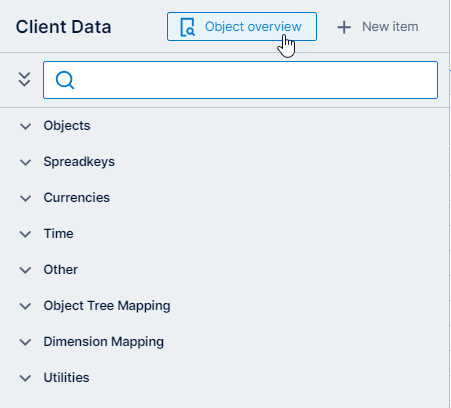
Task: Click the magnifying glass search icon
Action: (x=65, y=80)
